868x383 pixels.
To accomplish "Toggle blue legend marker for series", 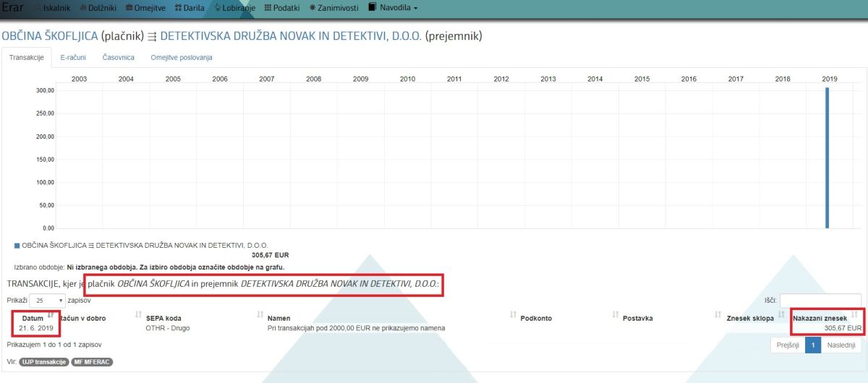I will [17, 246].
